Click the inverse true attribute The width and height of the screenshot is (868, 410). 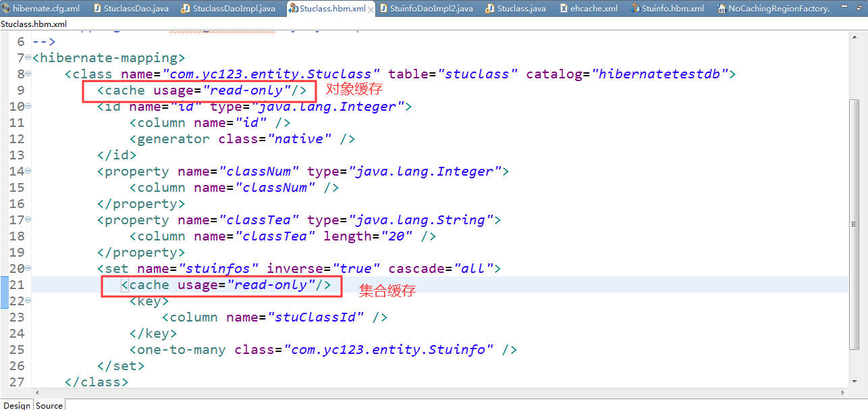pyautogui.click(x=324, y=269)
